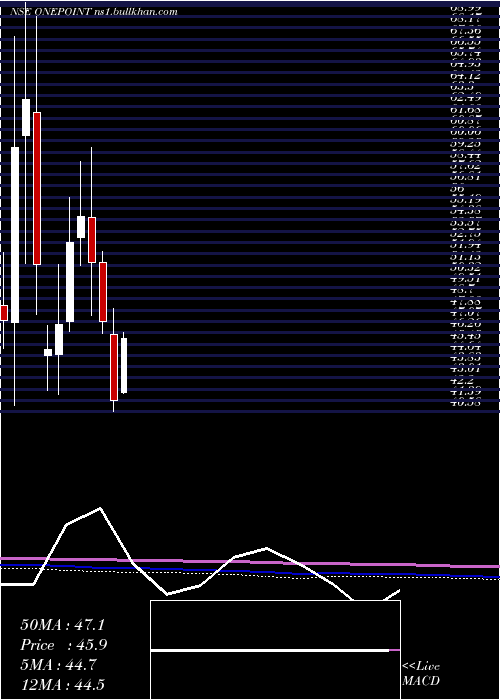Screen dimensions: 500x700
Task: Click inside the Live MACD box
Action: point(275,650)
